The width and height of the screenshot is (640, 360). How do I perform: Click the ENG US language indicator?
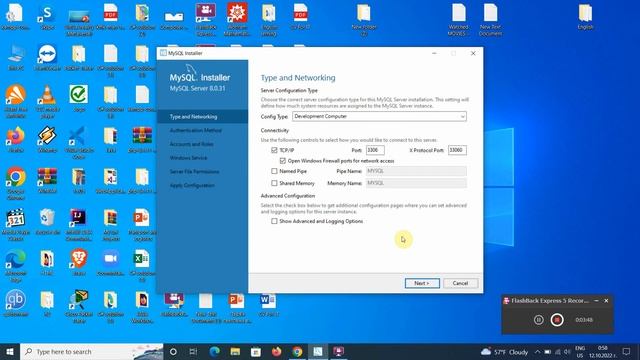coord(580,351)
